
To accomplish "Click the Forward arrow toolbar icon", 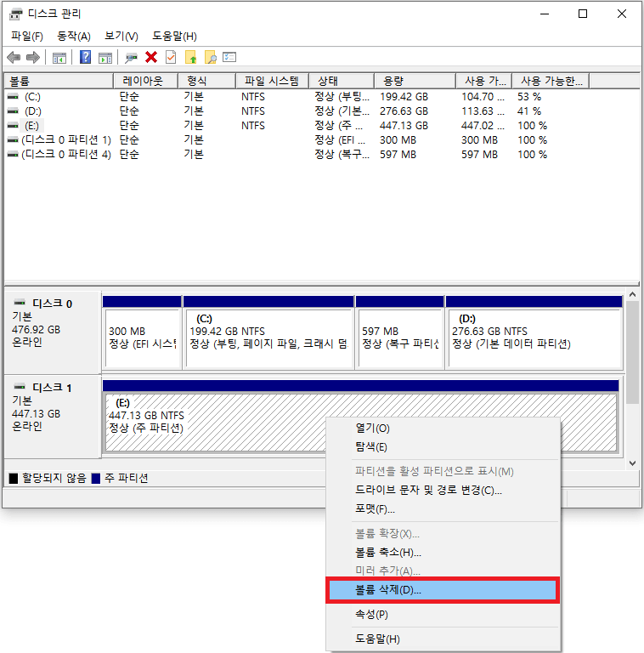I will tap(33, 58).
